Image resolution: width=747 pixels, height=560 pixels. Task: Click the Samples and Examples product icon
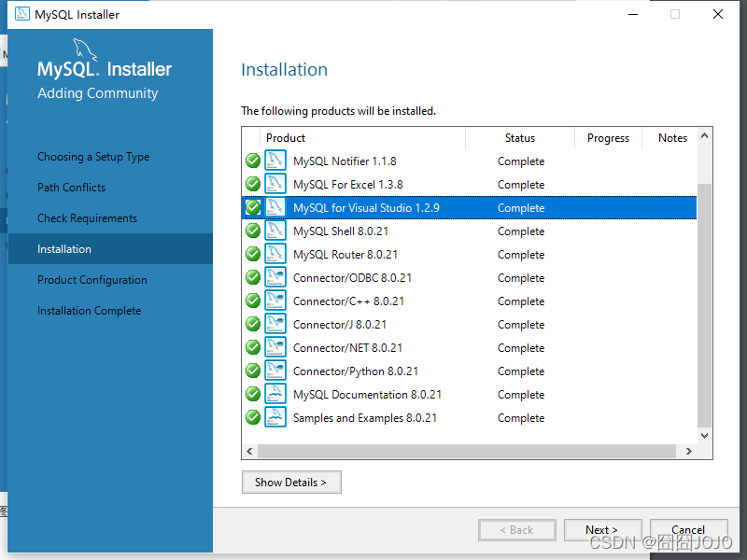point(275,417)
